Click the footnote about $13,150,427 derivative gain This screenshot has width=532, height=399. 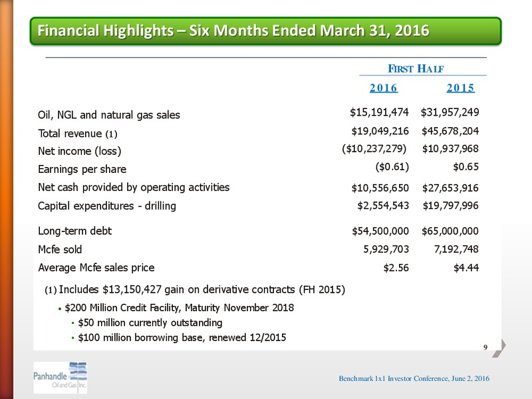(195, 290)
